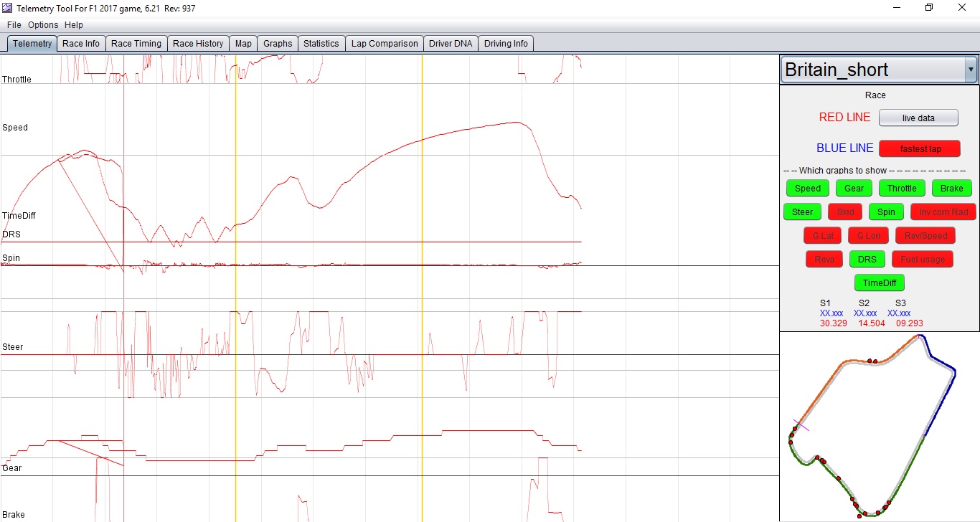Screen dimensions: 980x522
Task: Switch to the Lap Comparison tab
Action: 384,44
